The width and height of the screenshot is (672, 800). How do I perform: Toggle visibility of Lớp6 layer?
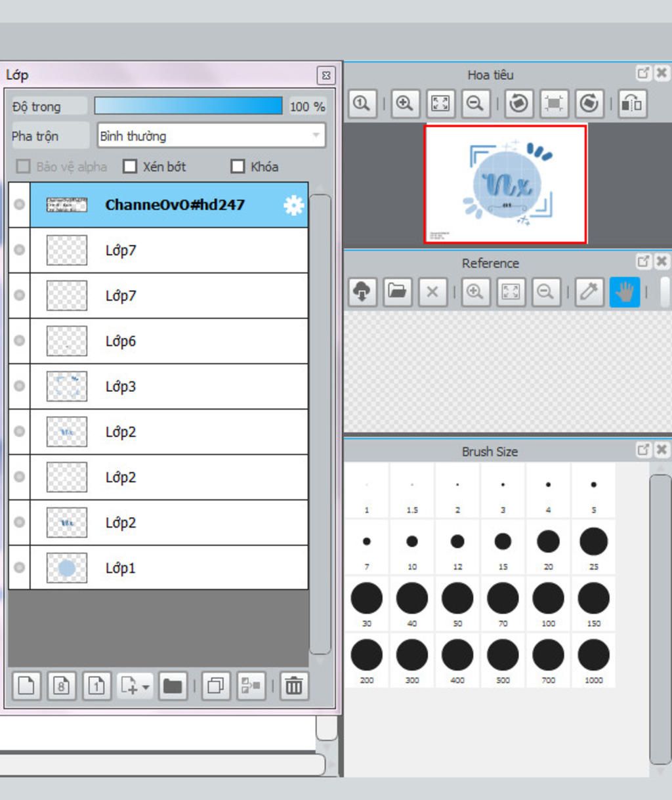[x=20, y=341]
